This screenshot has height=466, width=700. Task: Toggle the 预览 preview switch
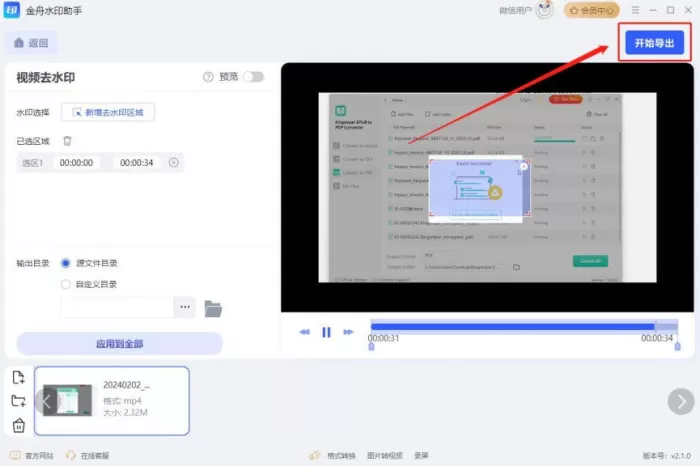[x=254, y=77]
